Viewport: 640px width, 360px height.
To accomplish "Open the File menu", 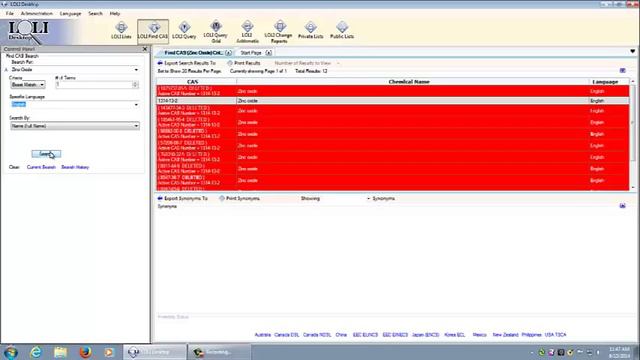I will 10,13.
